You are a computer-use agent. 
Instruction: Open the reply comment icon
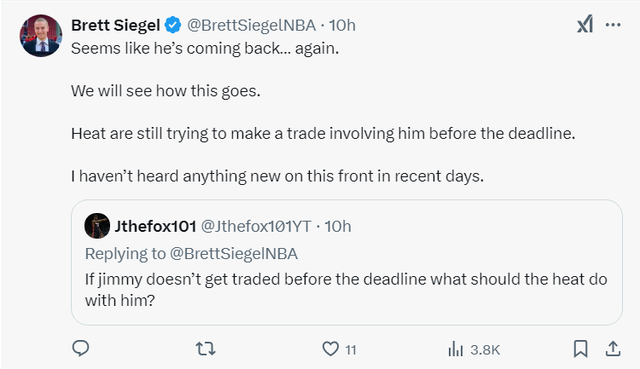80,349
